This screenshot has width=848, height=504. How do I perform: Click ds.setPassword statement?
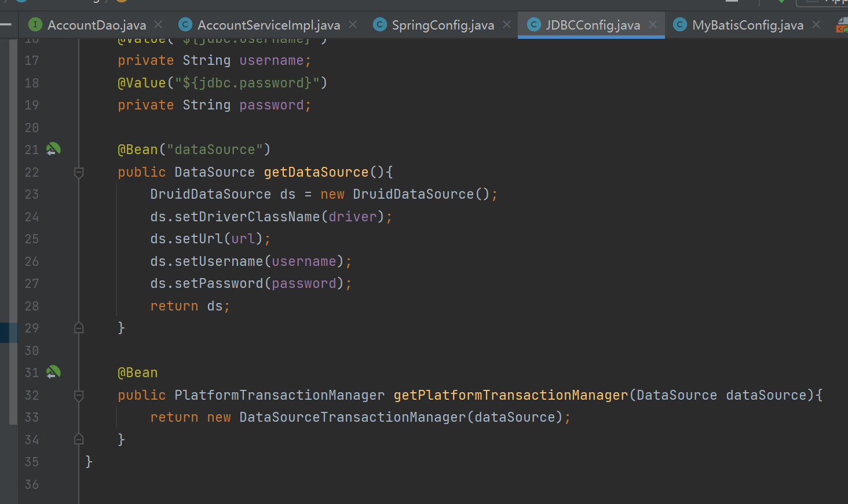[x=251, y=283]
